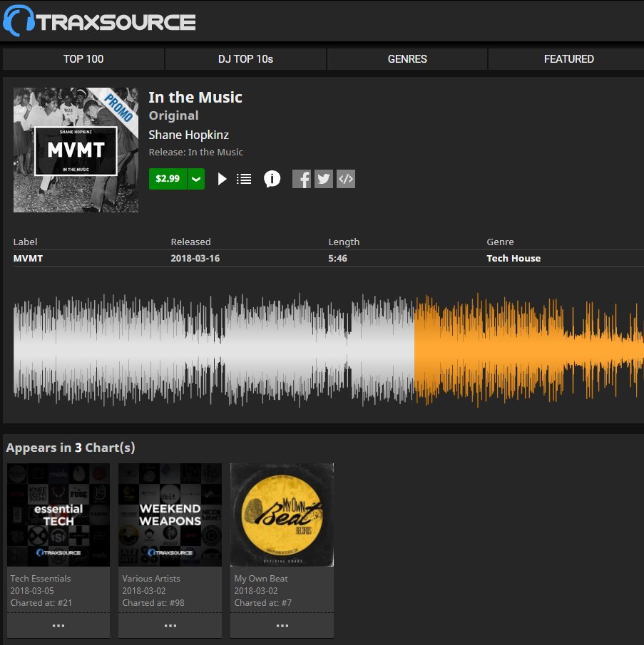Click Charted at: #7 text
Viewport: 644px width, 645px height.
(263, 603)
